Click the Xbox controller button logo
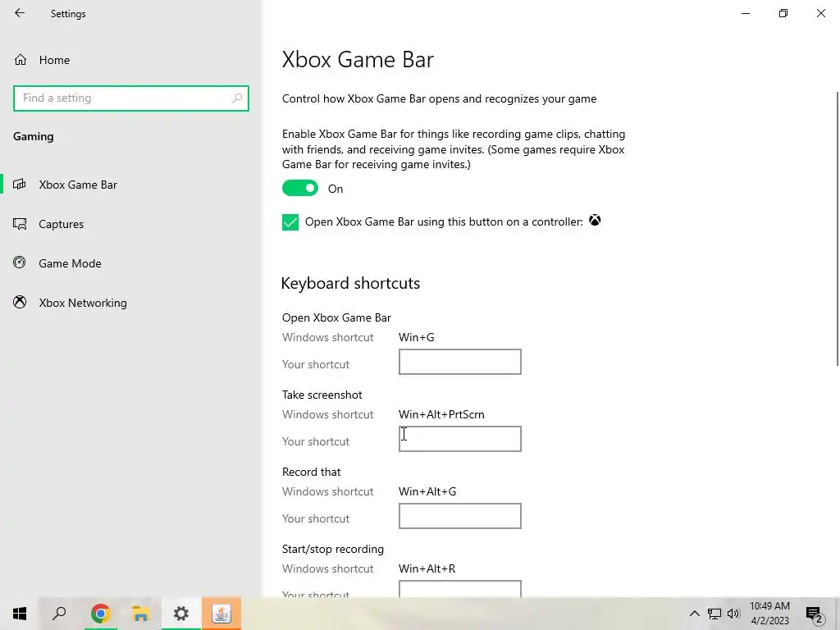This screenshot has width=840, height=630. (x=595, y=220)
